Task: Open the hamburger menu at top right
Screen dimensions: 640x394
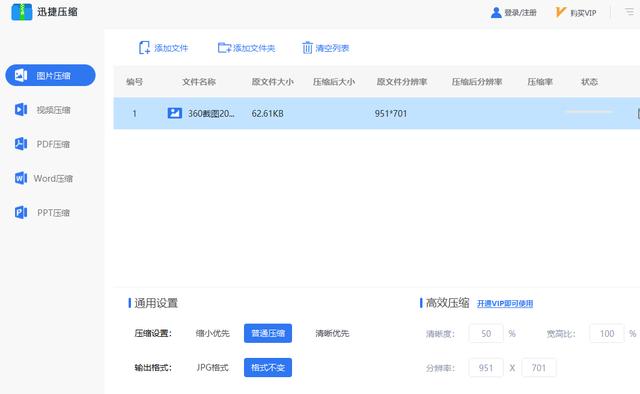Action: pyautogui.click(x=630, y=12)
